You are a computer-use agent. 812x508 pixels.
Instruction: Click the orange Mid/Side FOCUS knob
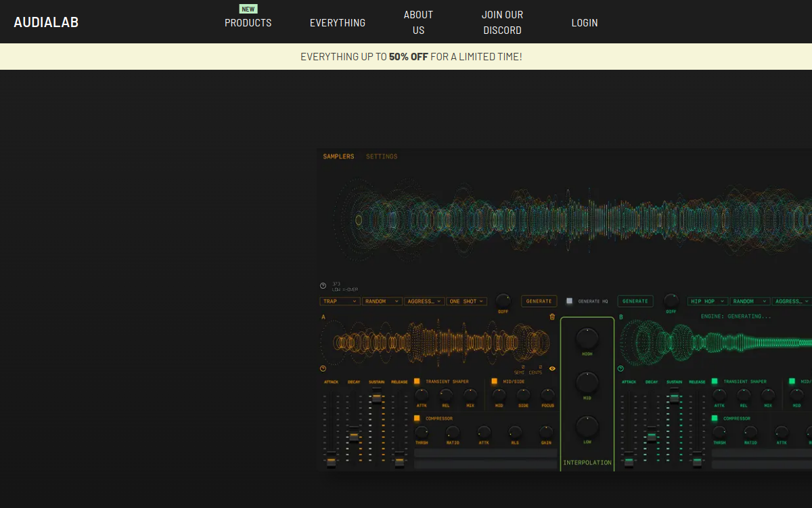point(547,394)
